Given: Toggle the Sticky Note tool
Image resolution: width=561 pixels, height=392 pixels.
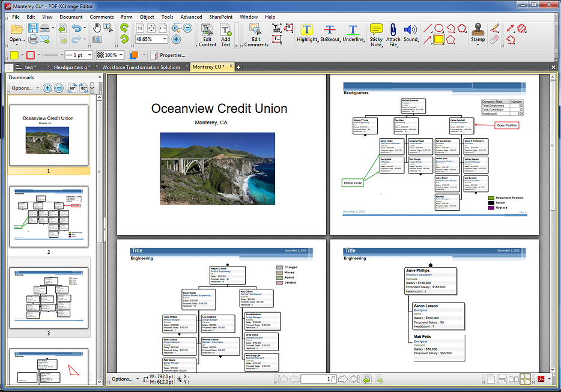Looking at the screenshot, I should click(376, 35).
